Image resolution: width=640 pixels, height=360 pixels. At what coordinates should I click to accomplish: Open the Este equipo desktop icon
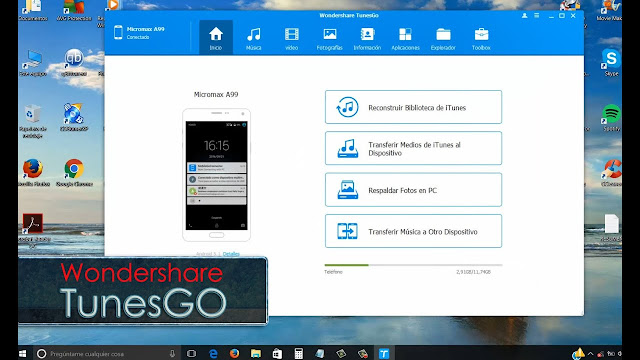pos(33,62)
